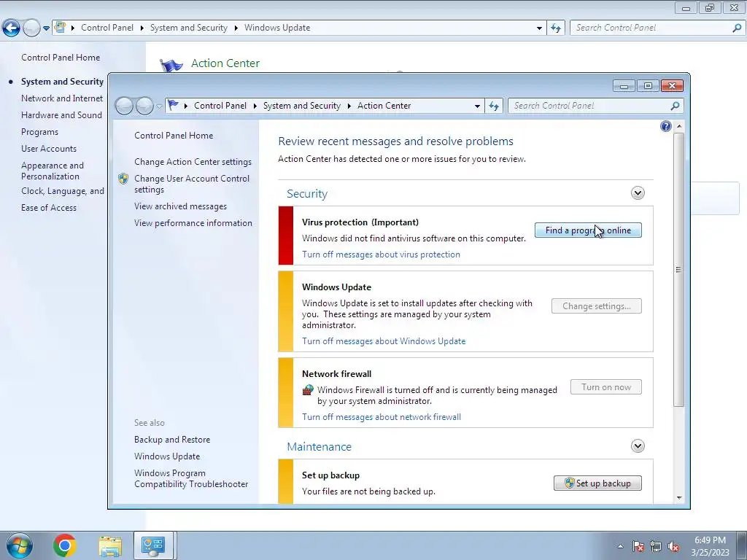Open the network tray icon

click(x=656, y=547)
